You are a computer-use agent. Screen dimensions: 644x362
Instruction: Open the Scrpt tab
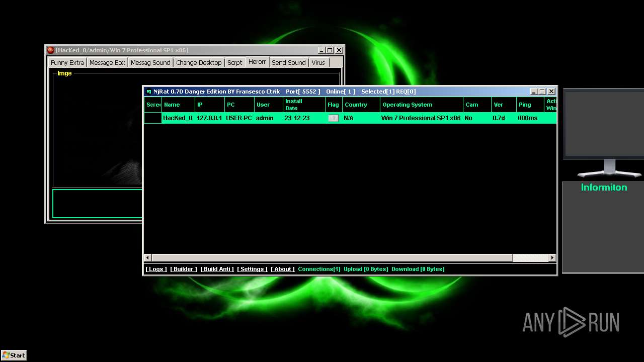coord(235,62)
